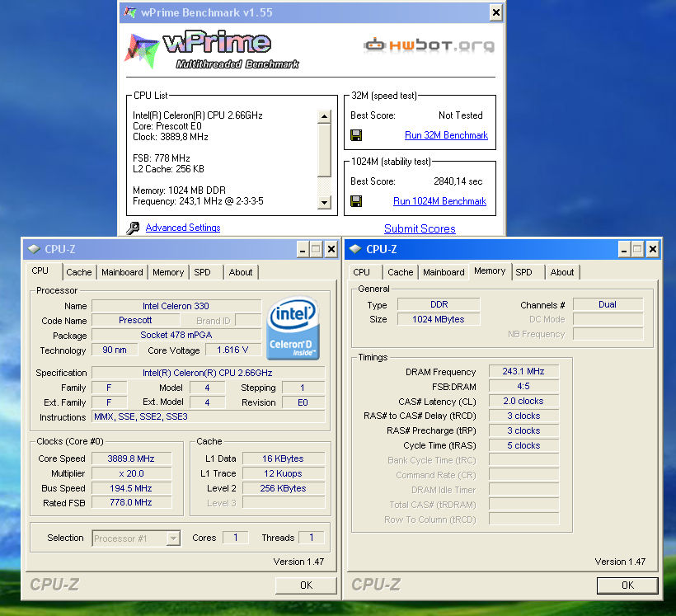The image size is (676, 616).
Task: Open the Processor #1 selection dropdown
Action: [173, 538]
